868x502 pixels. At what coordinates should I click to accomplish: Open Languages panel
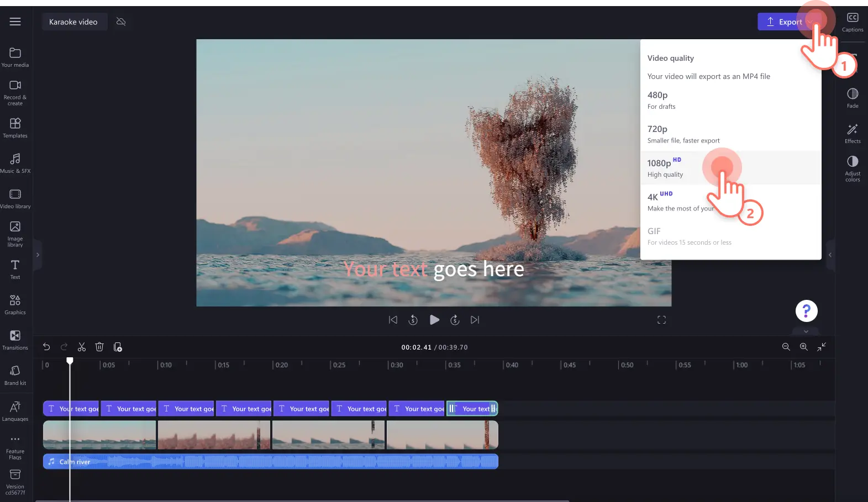pyautogui.click(x=15, y=411)
